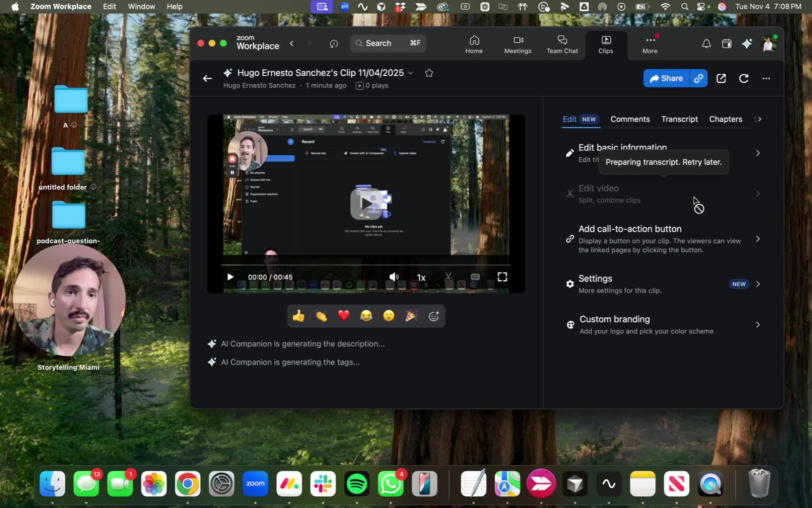This screenshot has width=812, height=508.
Task: Play the clip from the control bar
Action: pos(230,277)
